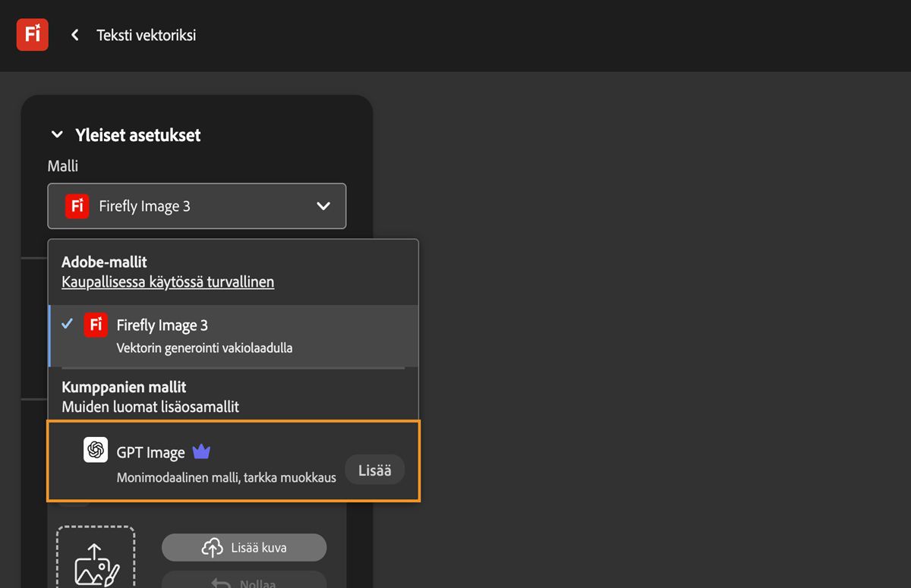Click the 'Muiden luomat lisäosamallit' text
This screenshot has width=911, height=588.
point(150,407)
